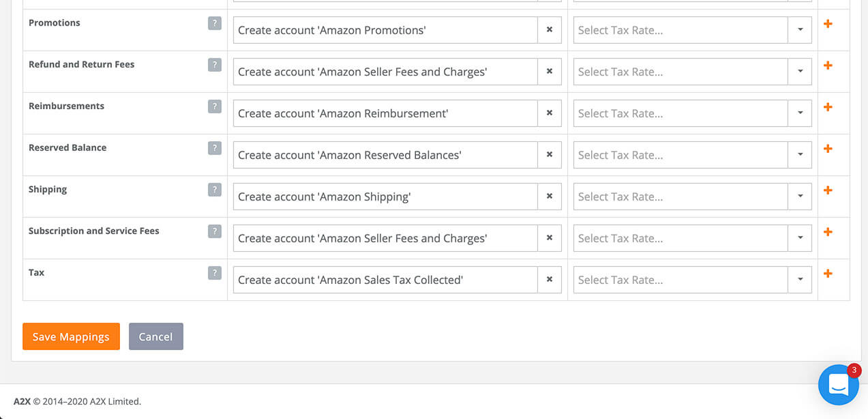Click the Subscription and Service Fees label
This screenshot has height=419, width=868.
(x=93, y=231)
